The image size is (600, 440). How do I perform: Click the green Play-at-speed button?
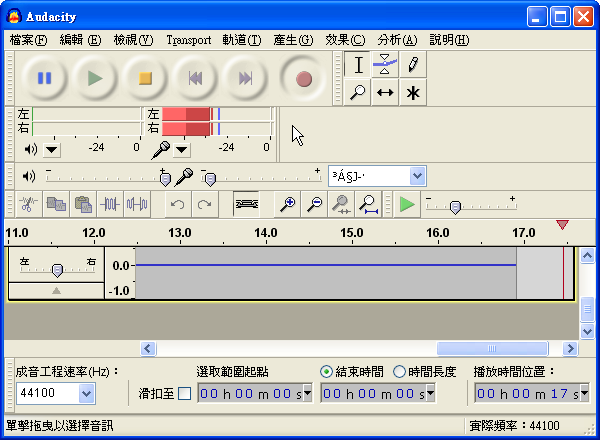(407, 204)
